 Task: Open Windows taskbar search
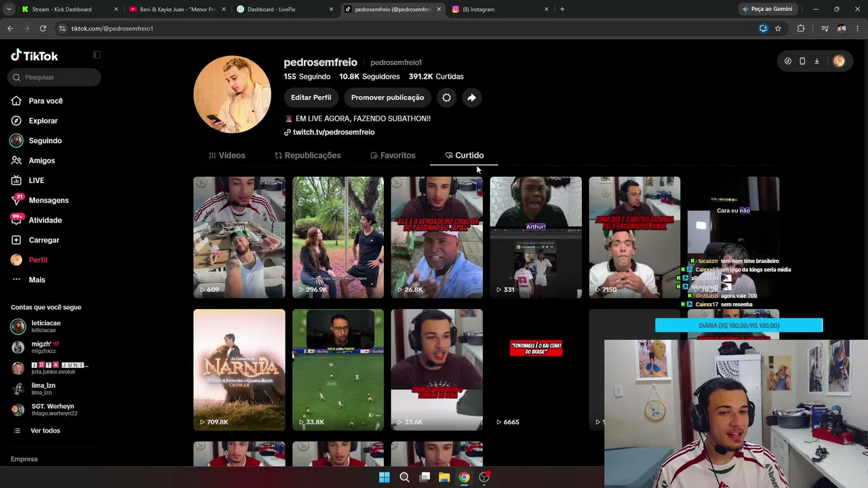(x=404, y=477)
